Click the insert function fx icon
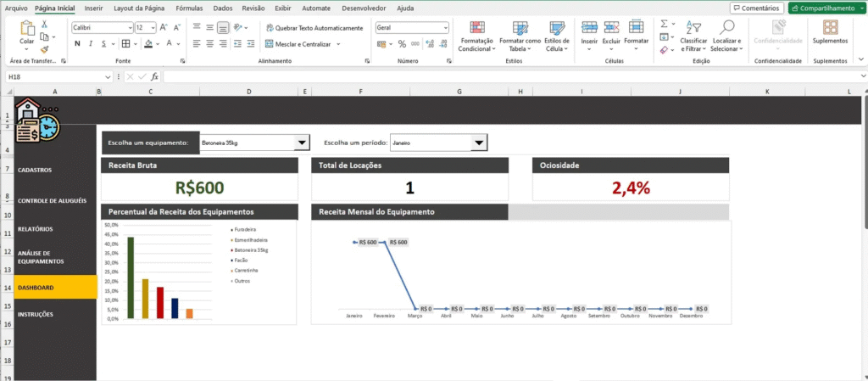 155,76
